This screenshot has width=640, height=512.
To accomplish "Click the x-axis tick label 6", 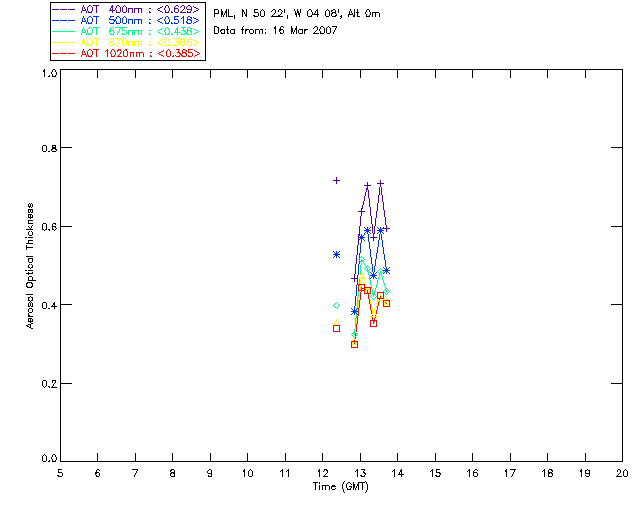I will pyautogui.click(x=98, y=473).
